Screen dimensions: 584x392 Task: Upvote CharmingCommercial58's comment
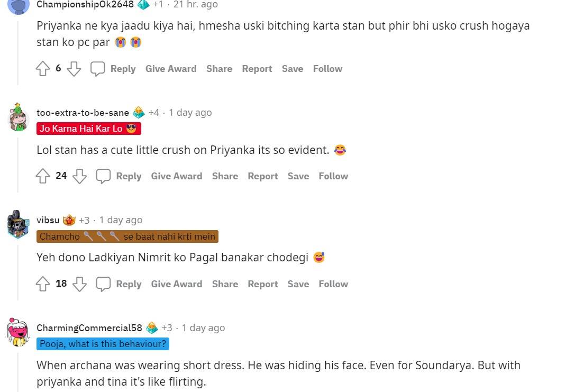coord(43,391)
